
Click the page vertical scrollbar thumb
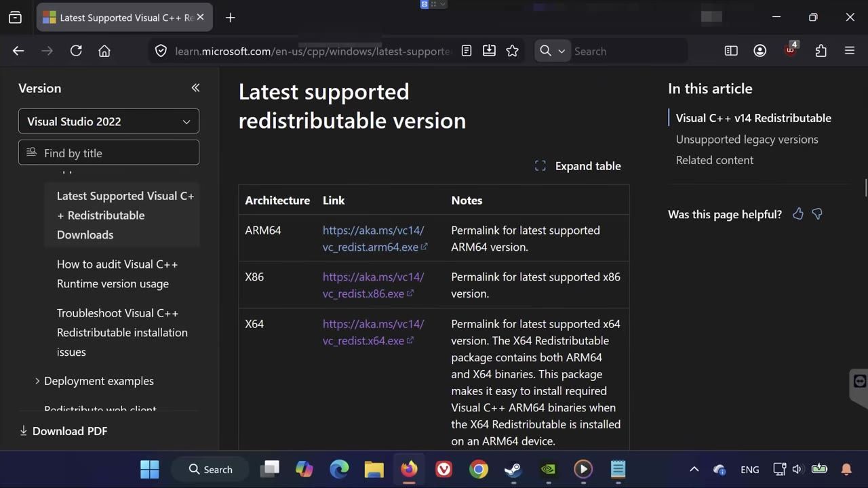[x=865, y=186]
